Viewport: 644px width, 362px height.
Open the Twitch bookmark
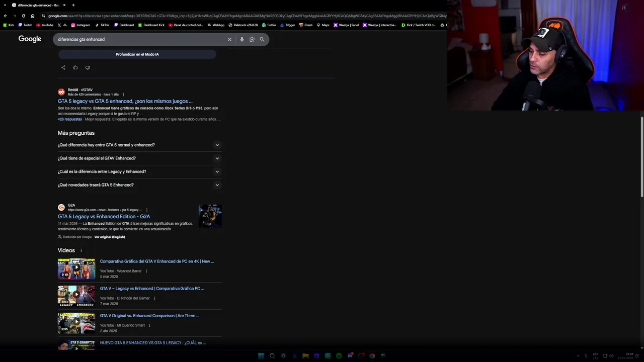[25, 25]
